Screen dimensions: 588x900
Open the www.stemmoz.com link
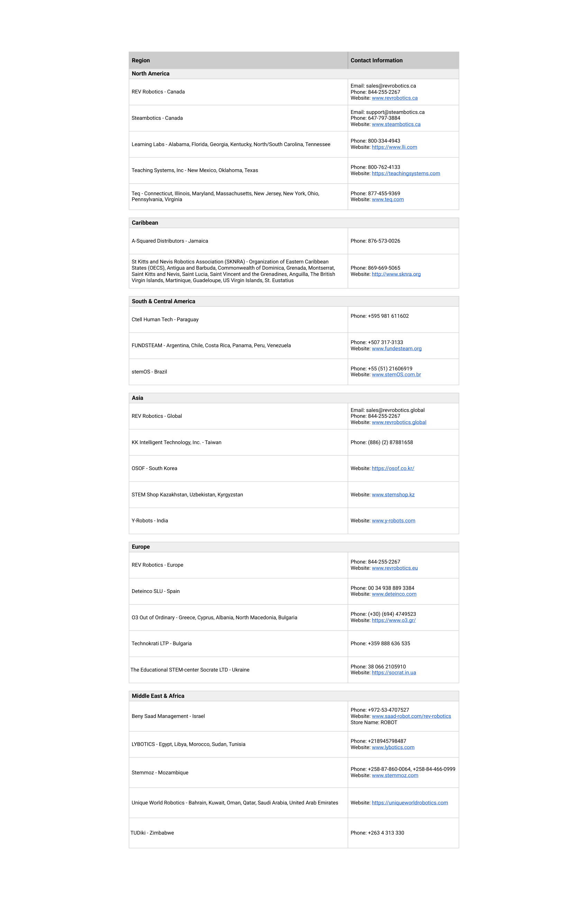click(395, 775)
